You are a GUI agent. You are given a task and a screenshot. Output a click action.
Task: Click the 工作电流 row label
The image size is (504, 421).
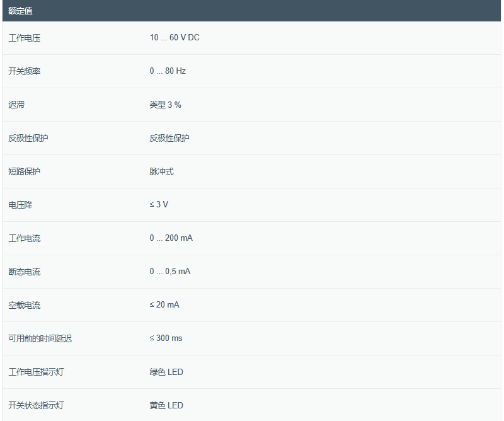click(x=25, y=238)
